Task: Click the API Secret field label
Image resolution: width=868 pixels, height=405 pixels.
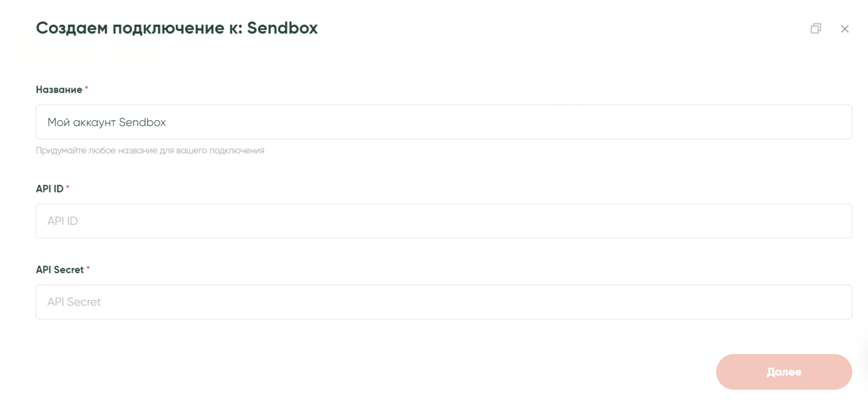Action: tap(60, 270)
